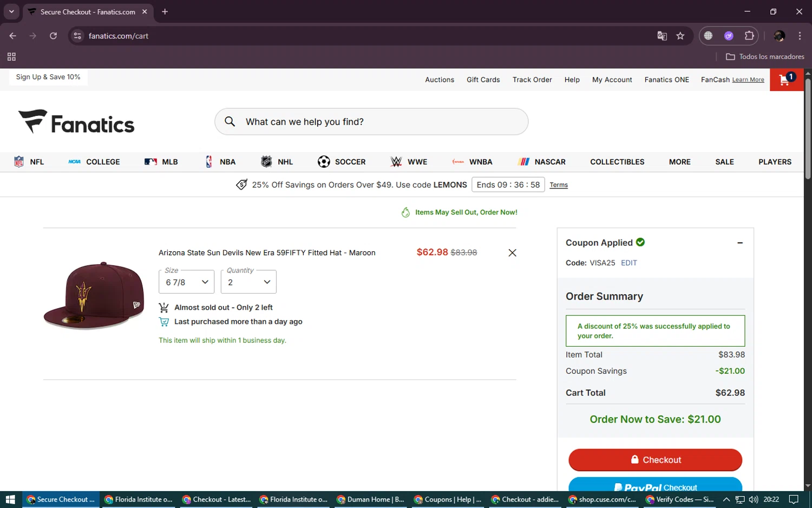
Task: Close the Secure Checkout tab
Action: [x=145, y=12]
